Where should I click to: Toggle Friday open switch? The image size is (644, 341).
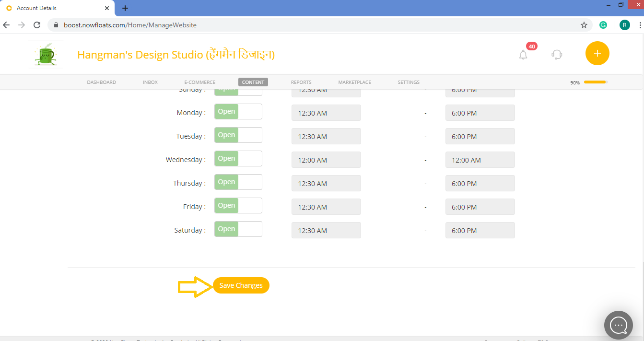point(238,206)
